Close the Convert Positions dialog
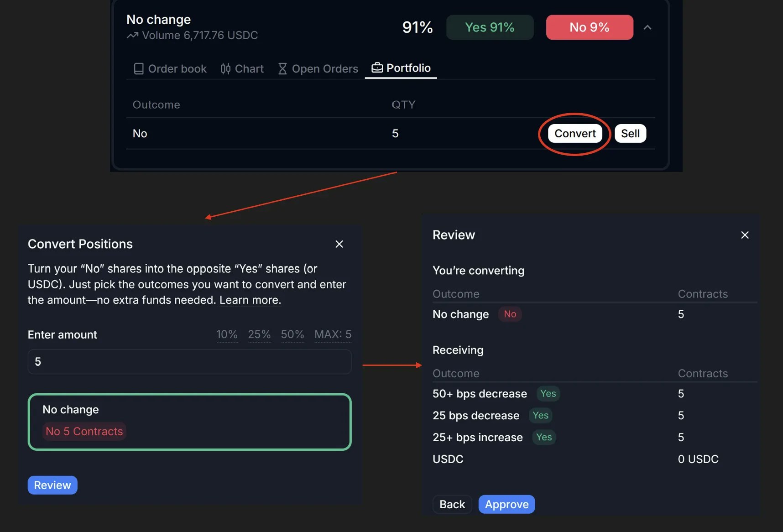This screenshot has height=532, width=783. pos(339,244)
